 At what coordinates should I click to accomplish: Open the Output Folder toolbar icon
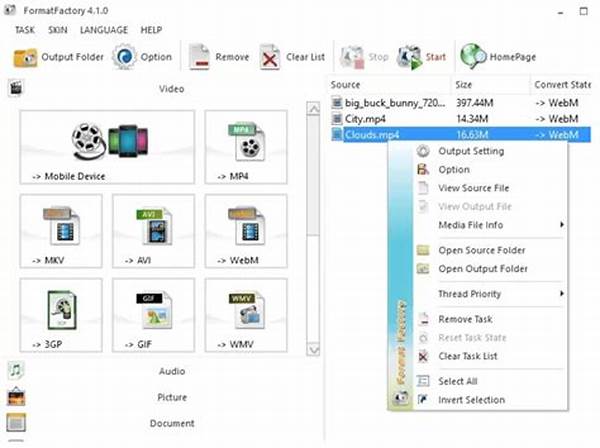pyautogui.click(x=25, y=57)
